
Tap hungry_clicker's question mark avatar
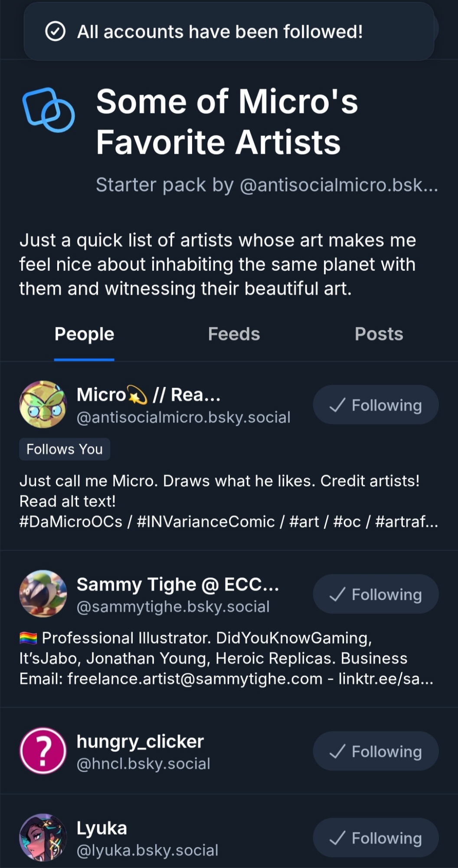click(43, 751)
